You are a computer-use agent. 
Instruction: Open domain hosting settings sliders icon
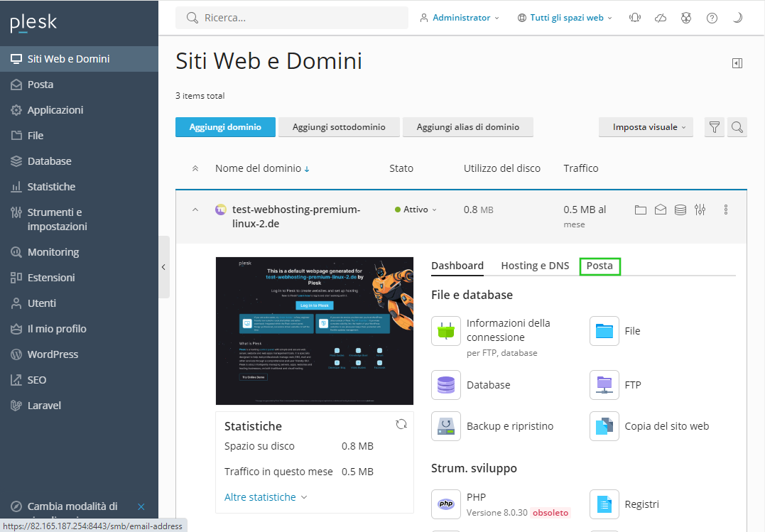click(700, 210)
